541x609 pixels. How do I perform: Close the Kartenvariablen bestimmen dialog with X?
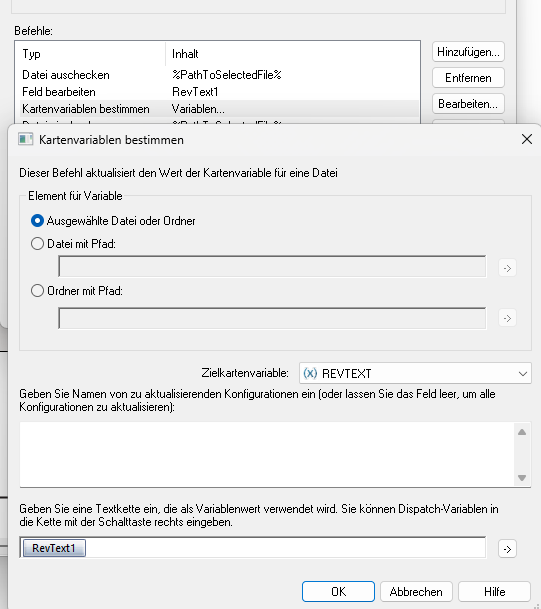pos(527,139)
